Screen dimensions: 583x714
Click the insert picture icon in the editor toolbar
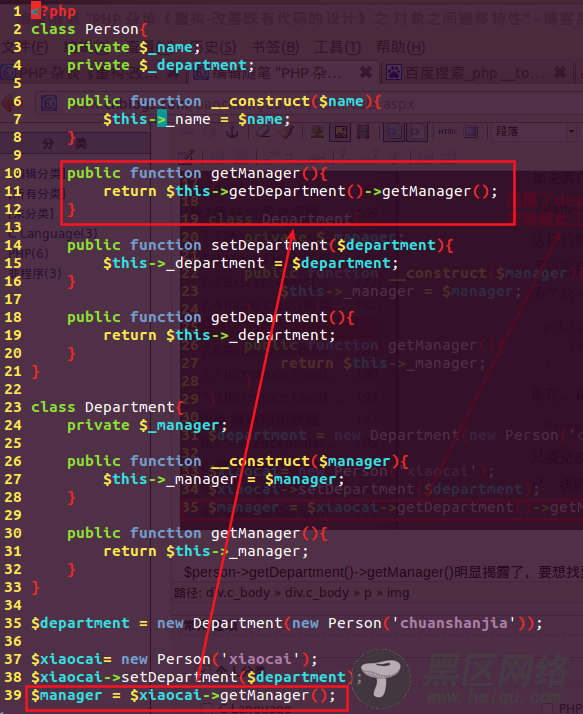pyautogui.click(x=341, y=132)
